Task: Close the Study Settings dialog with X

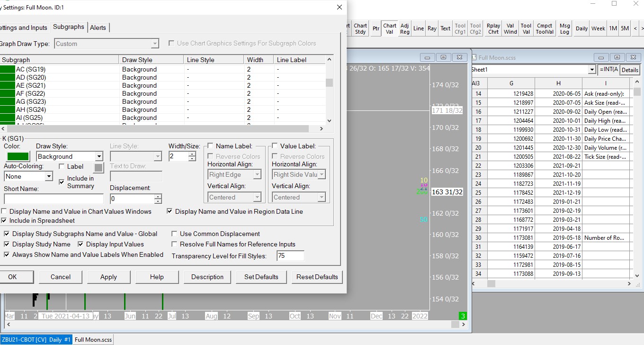Action: tap(339, 7)
